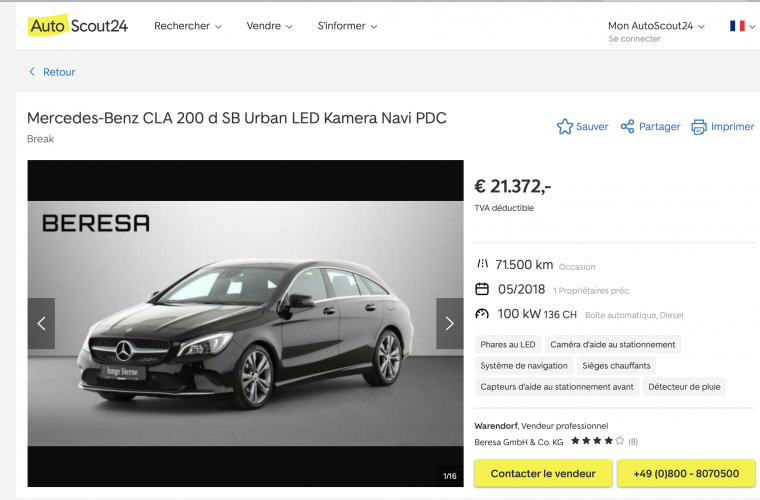Click the Se connecter link
Viewport: 760px width, 500px height.
[634, 39]
